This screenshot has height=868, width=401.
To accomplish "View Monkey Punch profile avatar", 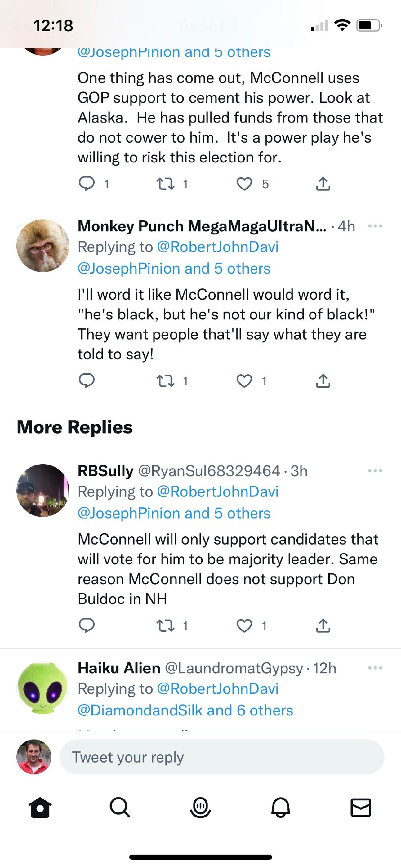I will [x=43, y=246].
